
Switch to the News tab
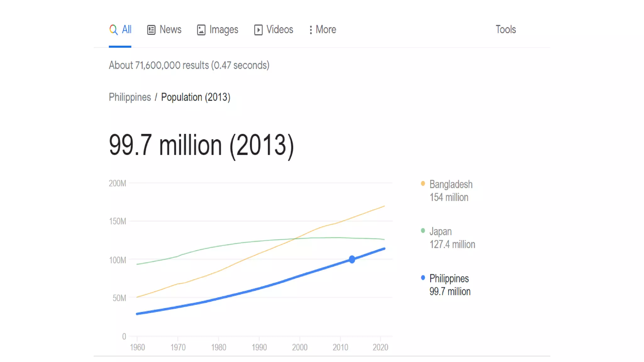[x=170, y=30]
